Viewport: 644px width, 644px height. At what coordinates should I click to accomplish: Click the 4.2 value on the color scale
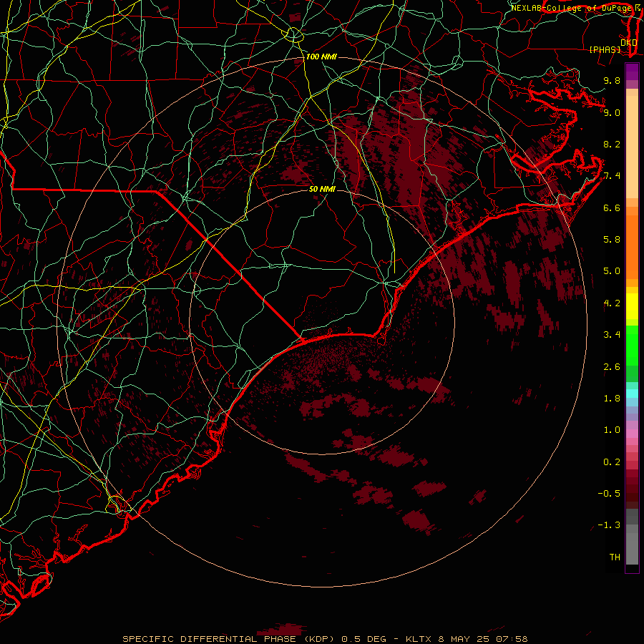[x=612, y=303]
